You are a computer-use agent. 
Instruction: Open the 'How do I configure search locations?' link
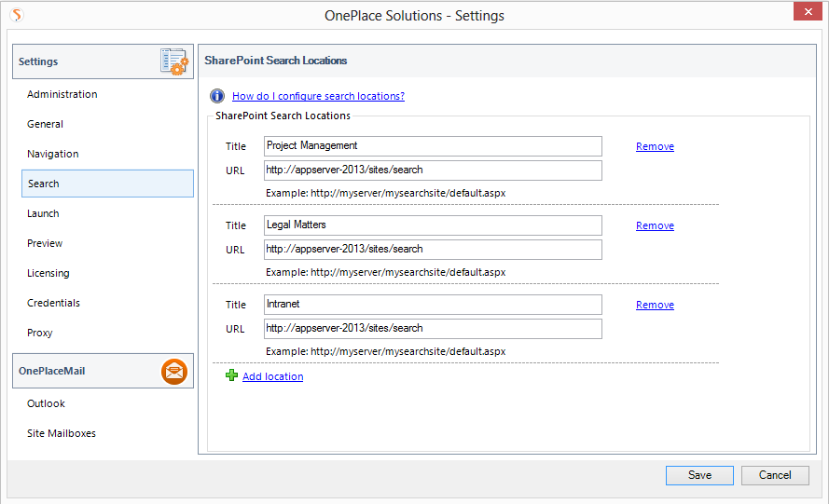point(318,96)
